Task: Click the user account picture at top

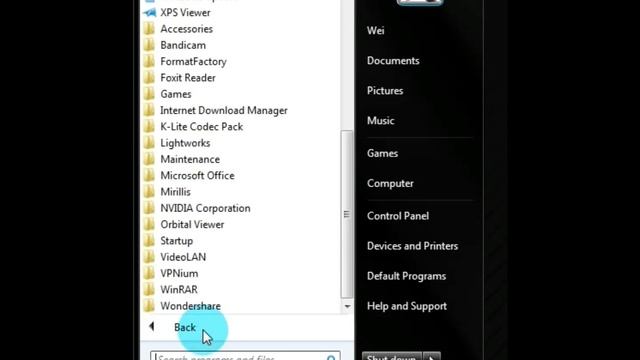Action: (x=419, y=2)
